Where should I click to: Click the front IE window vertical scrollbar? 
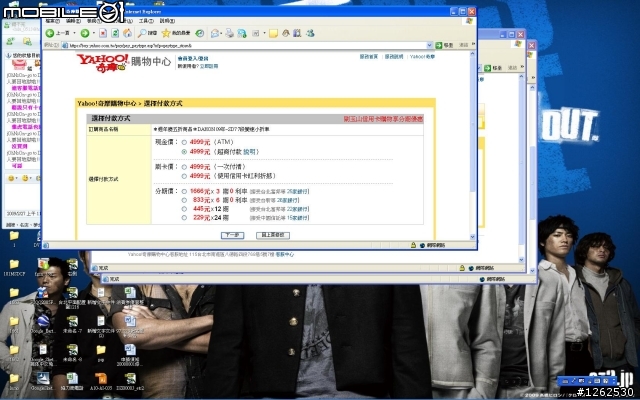[x=473, y=145]
